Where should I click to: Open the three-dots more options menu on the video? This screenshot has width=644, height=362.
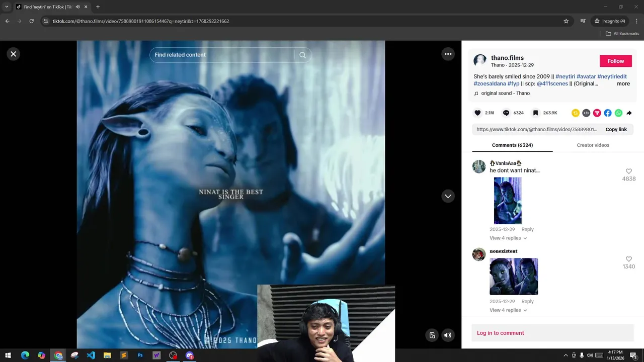(448, 54)
